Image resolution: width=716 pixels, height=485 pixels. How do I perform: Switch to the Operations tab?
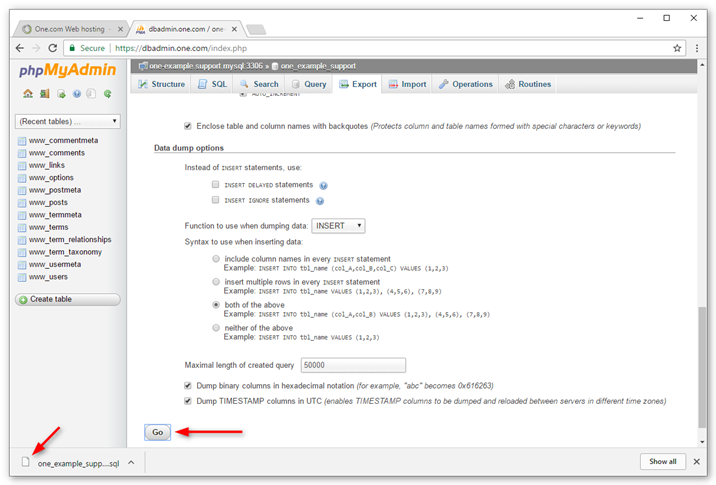[x=466, y=84]
